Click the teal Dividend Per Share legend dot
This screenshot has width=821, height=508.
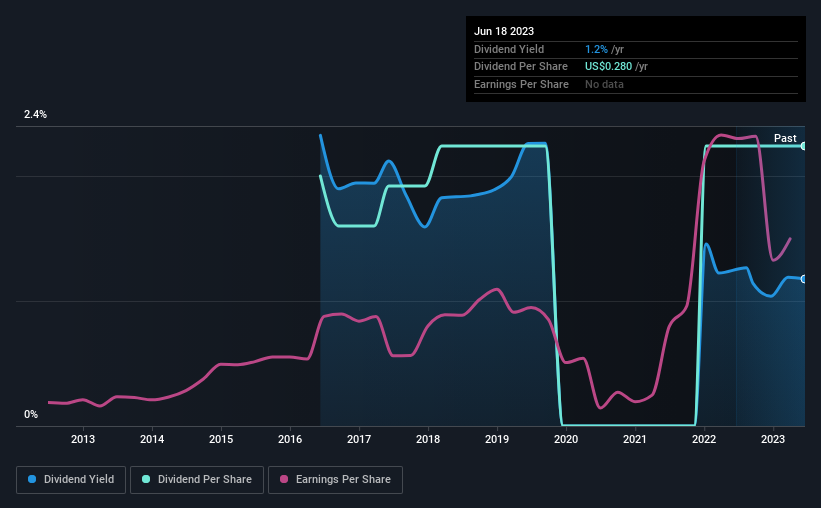(x=146, y=479)
